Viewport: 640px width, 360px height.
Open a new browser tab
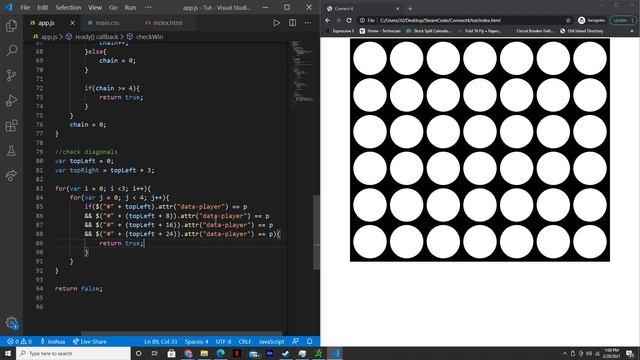click(x=410, y=8)
